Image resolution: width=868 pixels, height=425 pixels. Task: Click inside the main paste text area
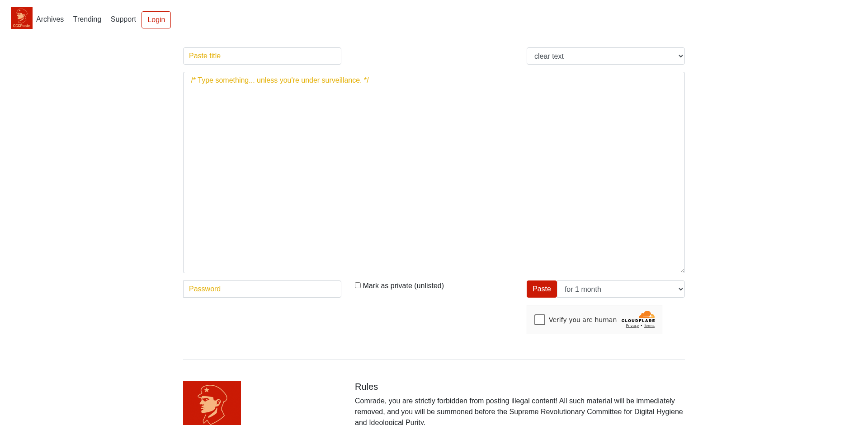(434, 173)
